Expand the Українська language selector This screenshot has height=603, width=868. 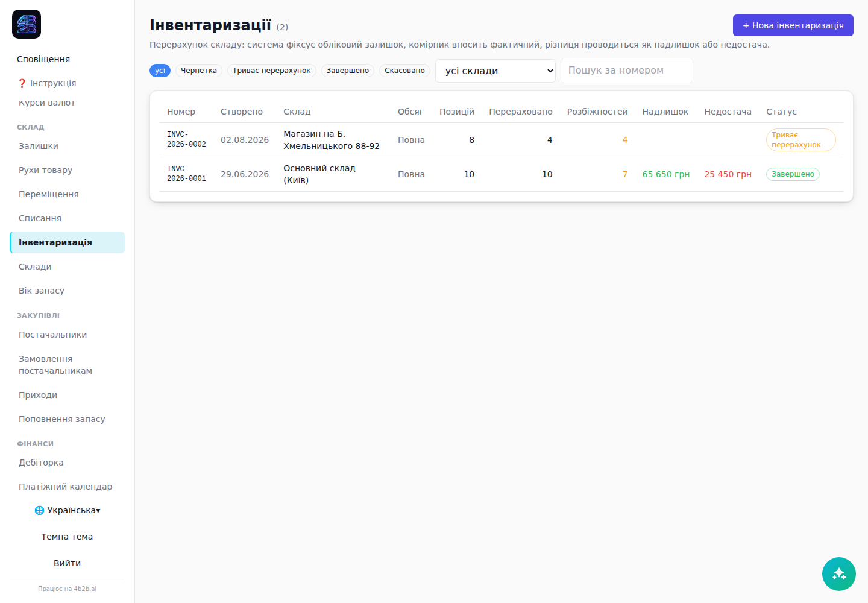(68, 510)
